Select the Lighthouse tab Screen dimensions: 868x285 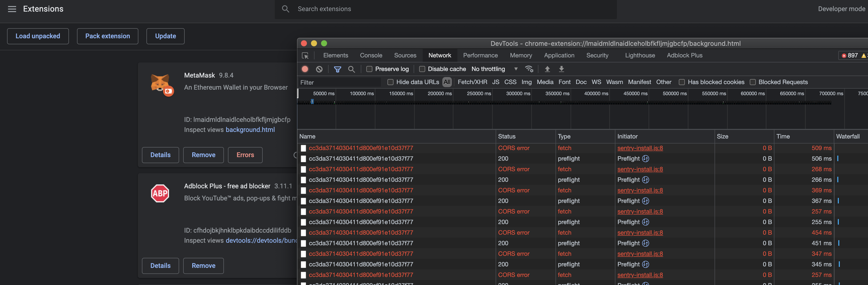(x=640, y=55)
